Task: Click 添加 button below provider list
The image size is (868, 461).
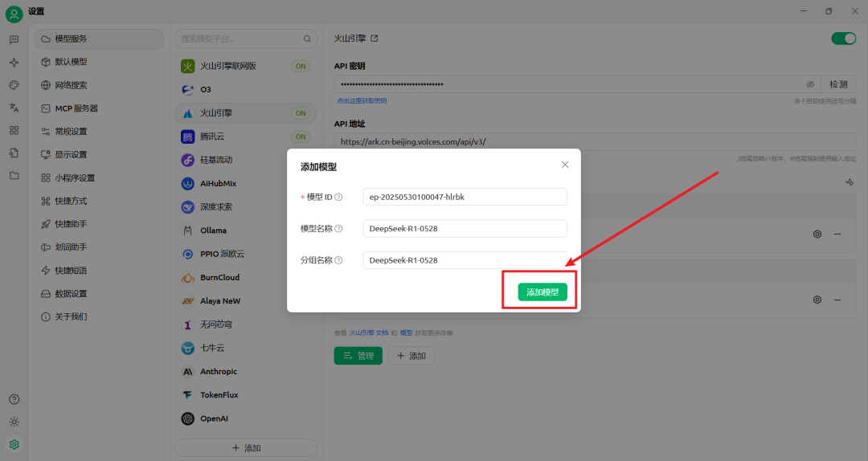Action: click(246, 447)
